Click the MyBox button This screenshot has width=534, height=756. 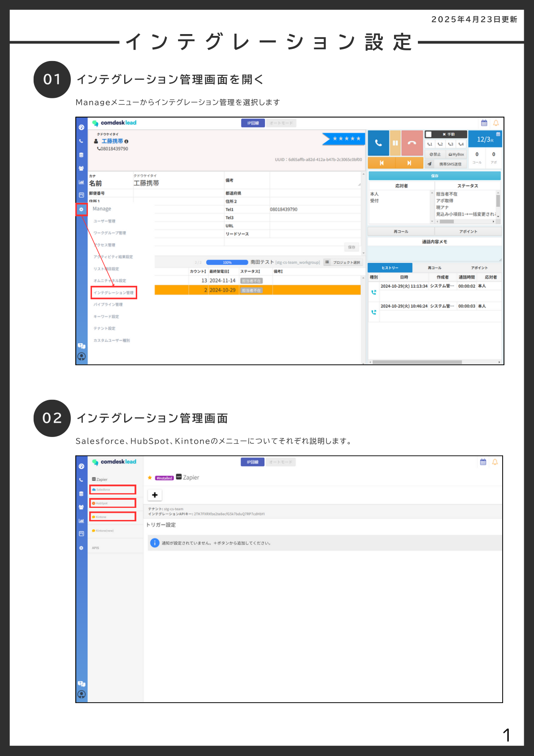456,154
